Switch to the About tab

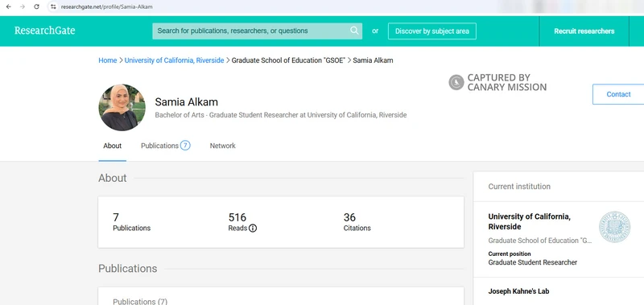pyautogui.click(x=112, y=146)
